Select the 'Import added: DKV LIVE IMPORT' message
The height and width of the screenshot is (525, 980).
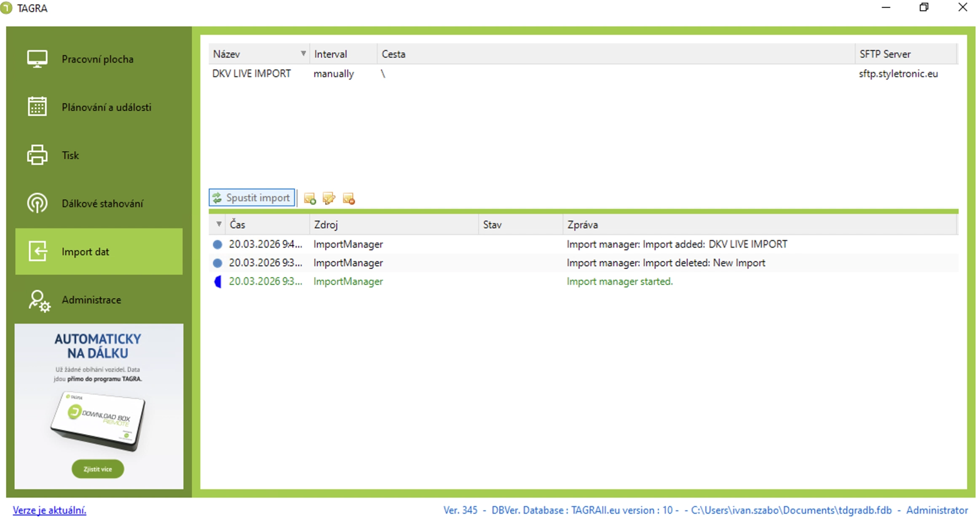677,244
